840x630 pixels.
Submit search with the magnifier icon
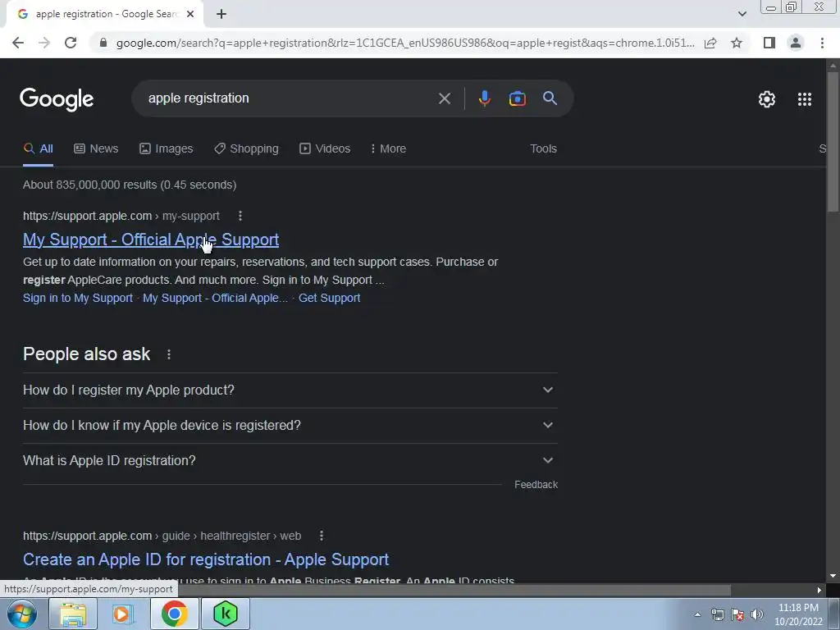(550, 98)
